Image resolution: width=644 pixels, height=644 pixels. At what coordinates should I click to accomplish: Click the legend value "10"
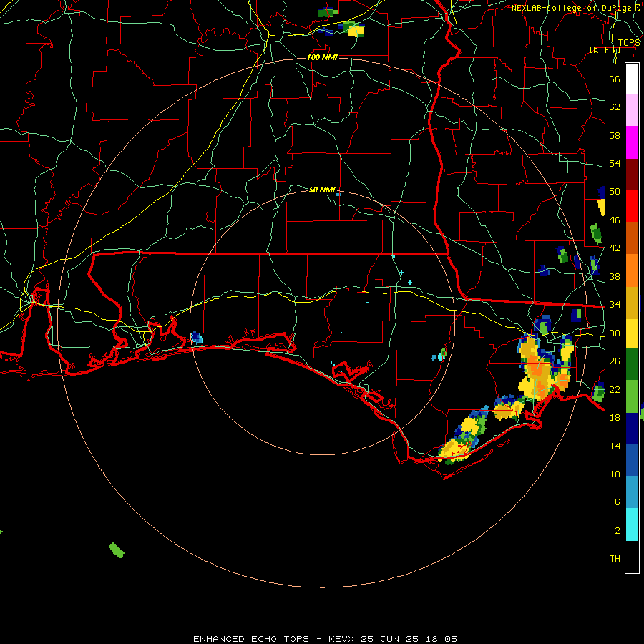point(615,474)
